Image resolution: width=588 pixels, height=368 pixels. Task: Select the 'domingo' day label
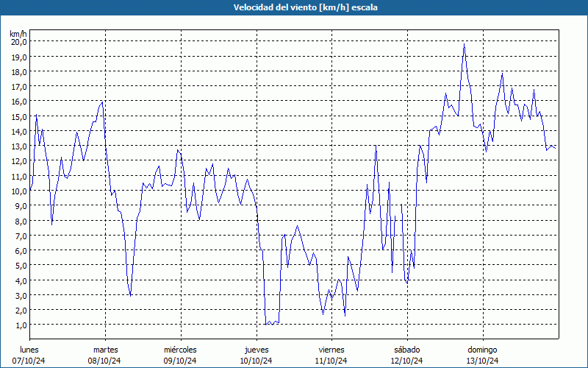click(483, 350)
